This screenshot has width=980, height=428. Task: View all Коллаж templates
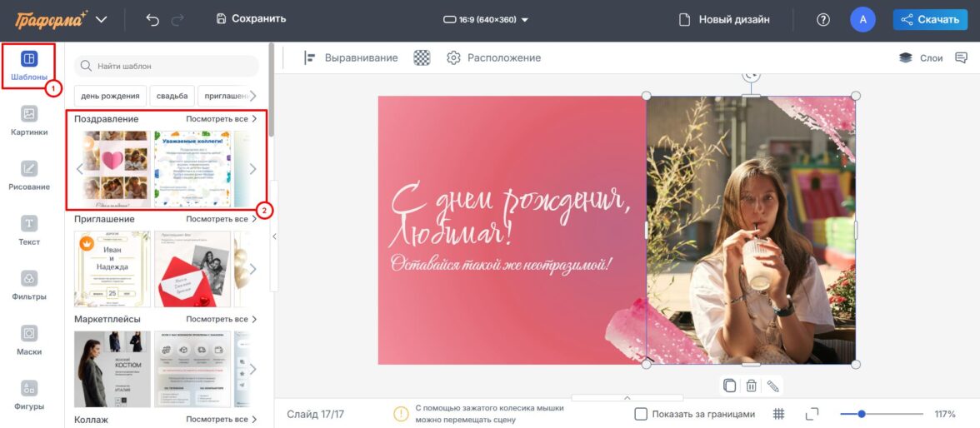tap(222, 419)
